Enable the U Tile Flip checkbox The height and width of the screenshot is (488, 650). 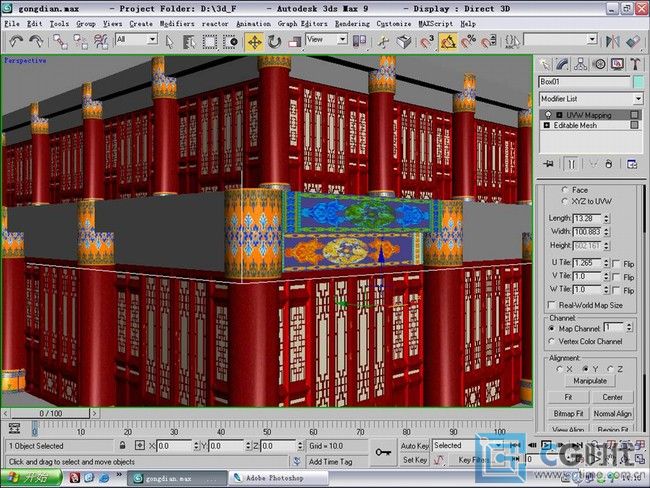[x=616, y=264]
